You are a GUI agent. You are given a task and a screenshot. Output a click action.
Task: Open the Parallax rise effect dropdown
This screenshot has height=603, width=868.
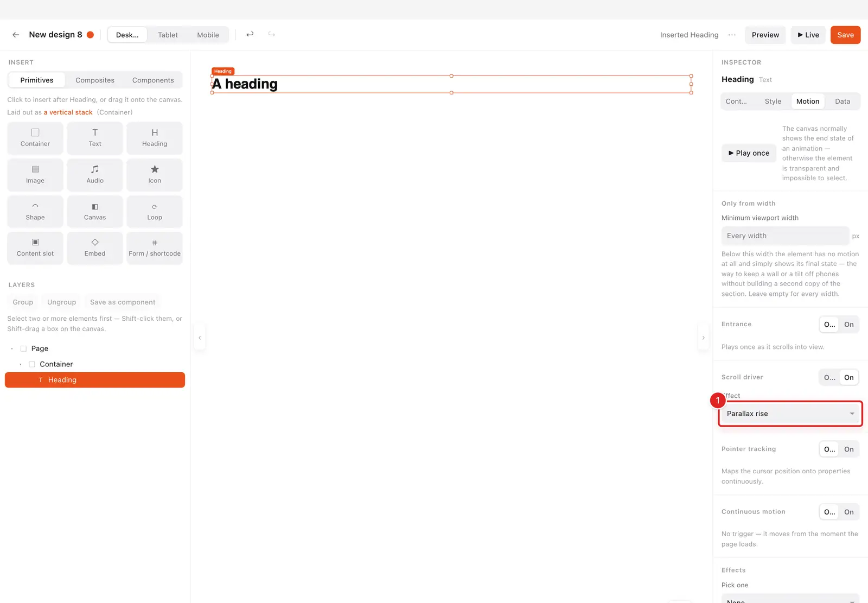pyautogui.click(x=790, y=414)
